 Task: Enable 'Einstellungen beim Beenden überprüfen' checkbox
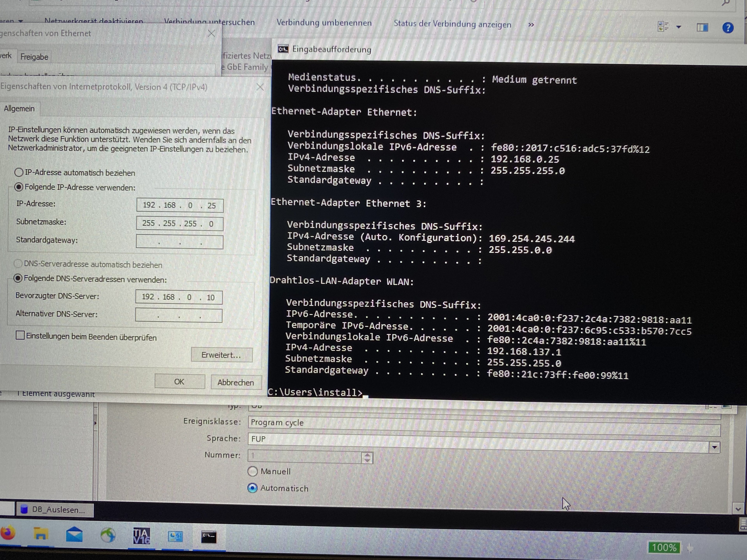[20, 335]
